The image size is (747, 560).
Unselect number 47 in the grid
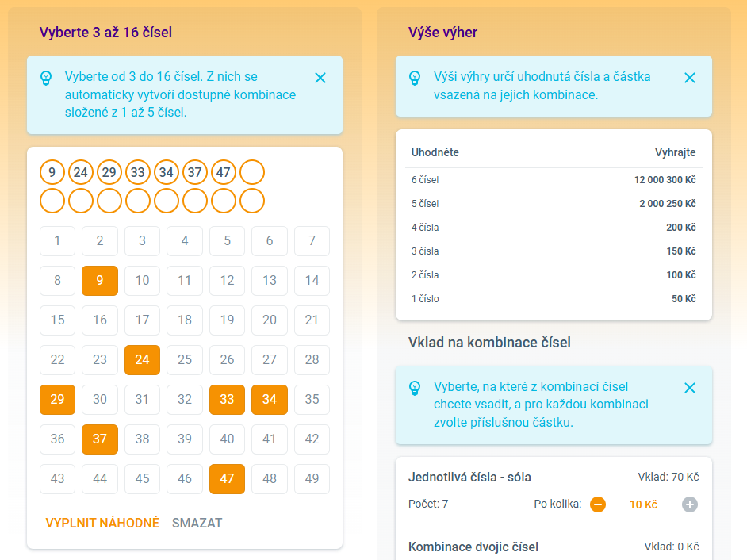[x=227, y=479]
